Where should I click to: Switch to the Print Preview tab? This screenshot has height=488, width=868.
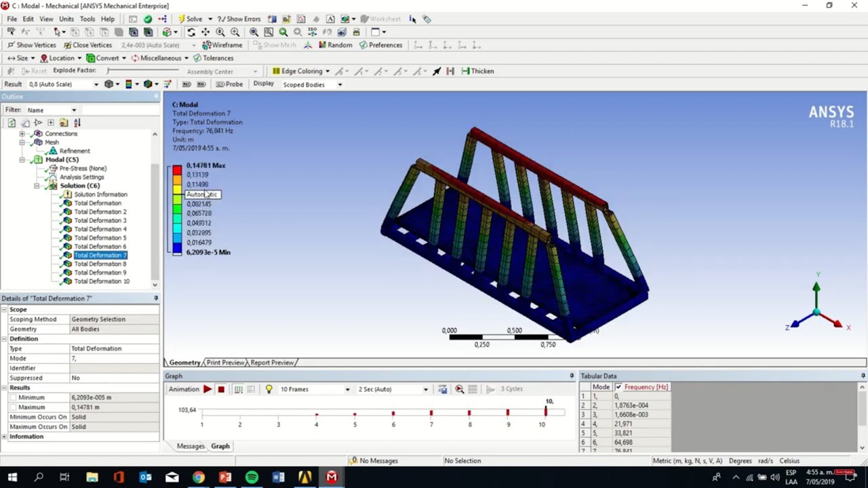(225, 363)
